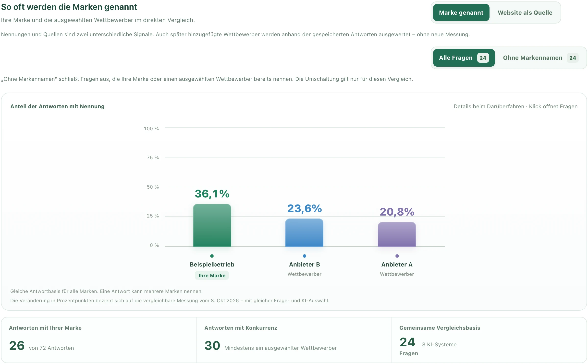Click the 20,8% value label
This screenshot has width=588, height=364.
pos(397,212)
